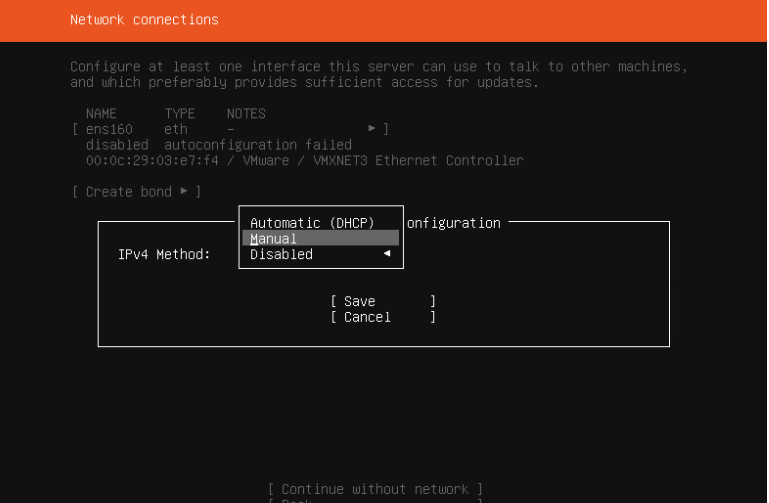Click the Cancel button

(383, 317)
